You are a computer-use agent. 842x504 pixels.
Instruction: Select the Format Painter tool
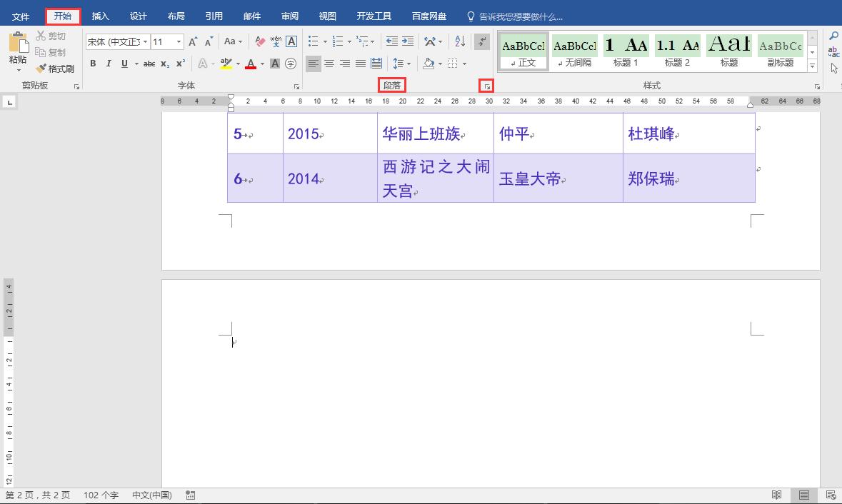56,69
